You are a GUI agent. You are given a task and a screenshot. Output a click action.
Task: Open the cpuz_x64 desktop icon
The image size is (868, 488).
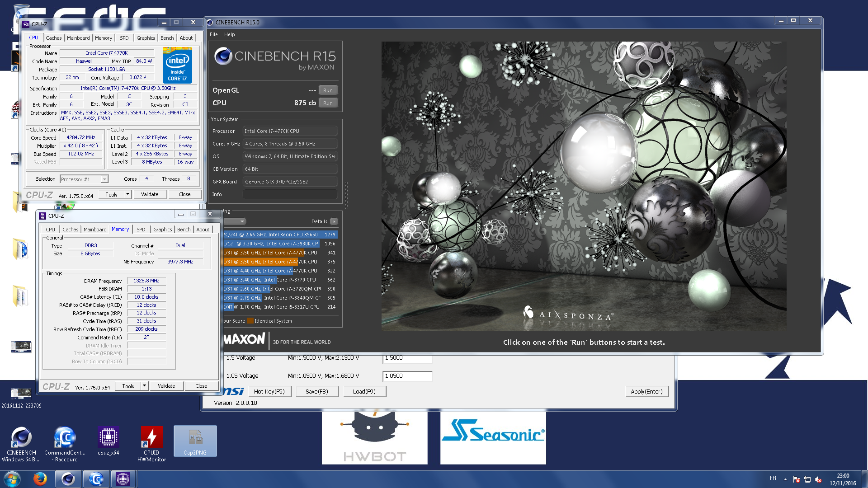pyautogui.click(x=108, y=441)
